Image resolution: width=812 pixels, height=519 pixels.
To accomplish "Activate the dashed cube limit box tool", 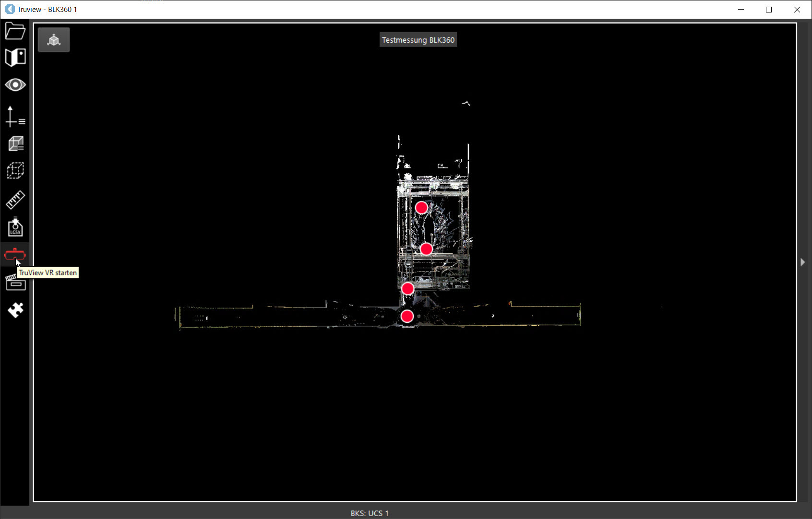I will pos(15,170).
